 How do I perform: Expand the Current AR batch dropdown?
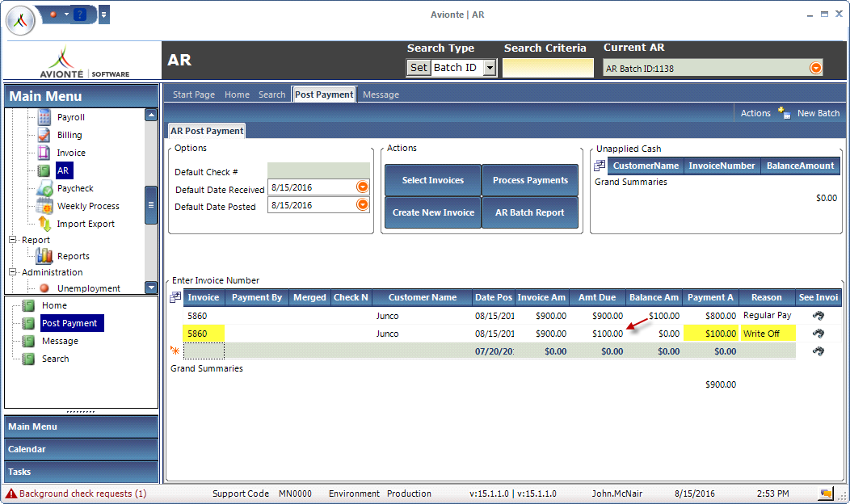[x=815, y=69]
